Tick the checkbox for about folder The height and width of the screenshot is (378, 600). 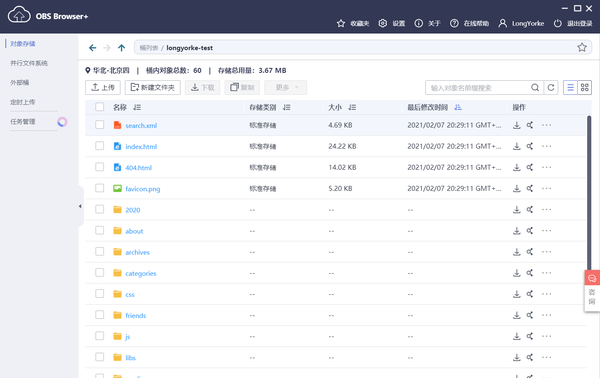point(99,230)
